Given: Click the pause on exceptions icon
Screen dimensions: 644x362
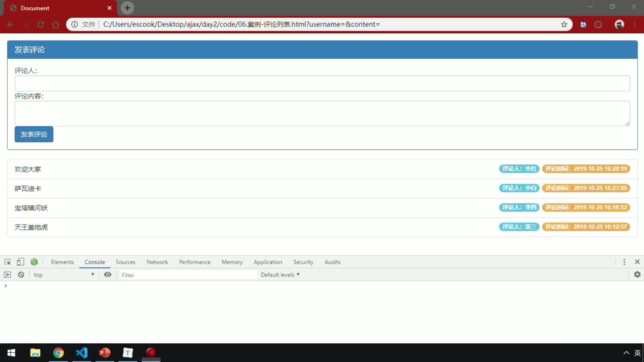Looking at the screenshot, I should [20, 275].
